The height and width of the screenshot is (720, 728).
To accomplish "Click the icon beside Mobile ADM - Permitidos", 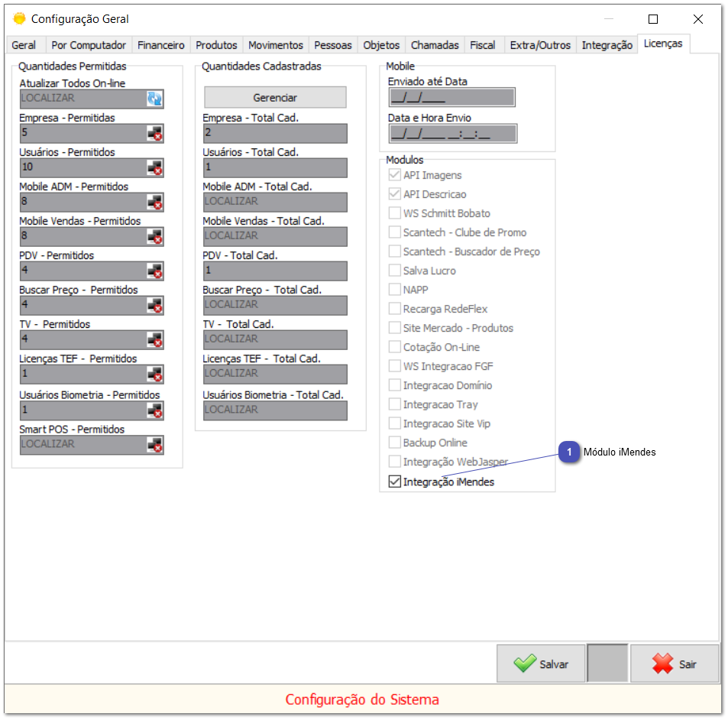I will (155, 203).
